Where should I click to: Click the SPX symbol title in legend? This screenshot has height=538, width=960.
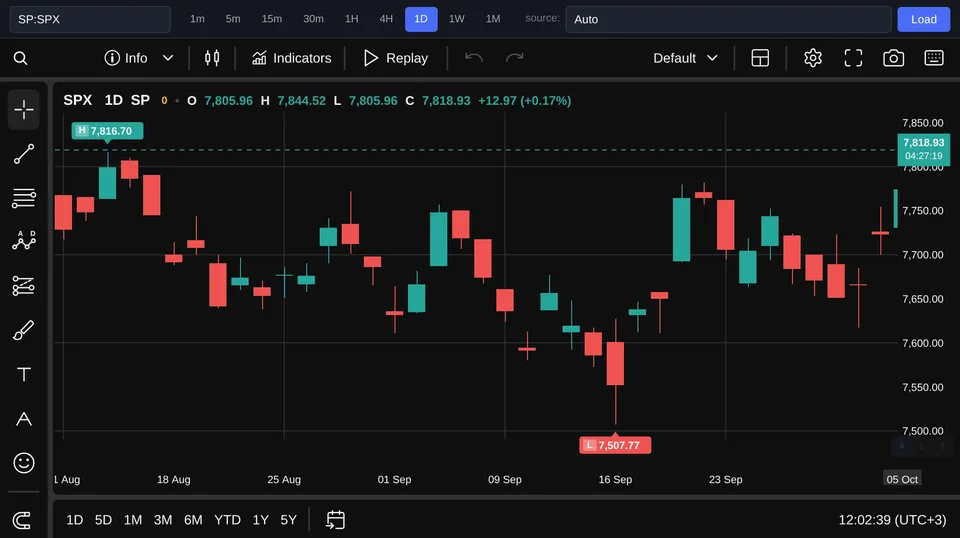coord(78,100)
